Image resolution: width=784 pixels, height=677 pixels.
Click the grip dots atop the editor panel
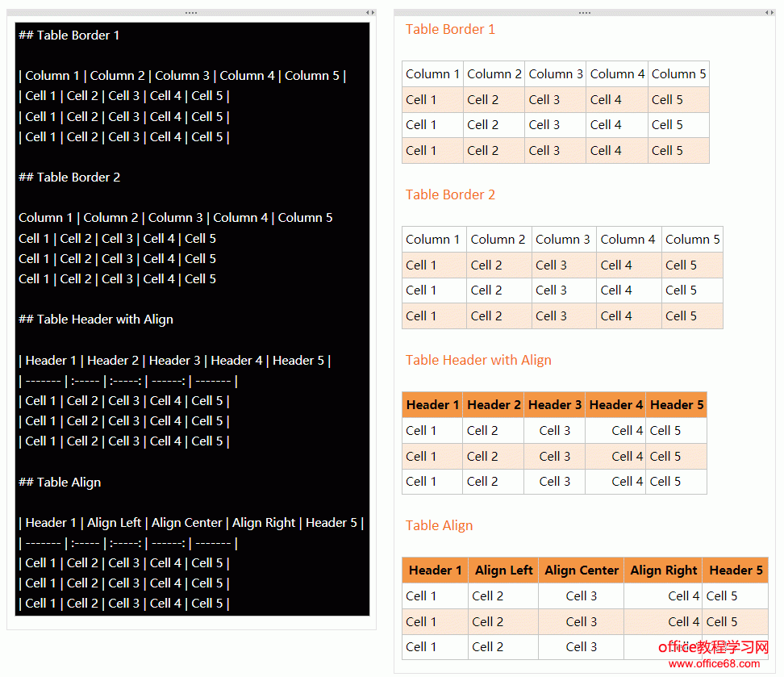pyautogui.click(x=191, y=13)
